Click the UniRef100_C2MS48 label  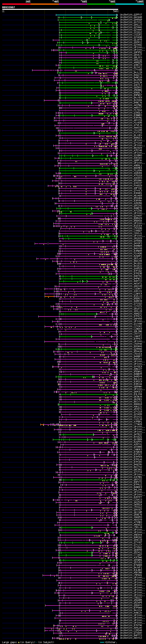click(x=131, y=630)
